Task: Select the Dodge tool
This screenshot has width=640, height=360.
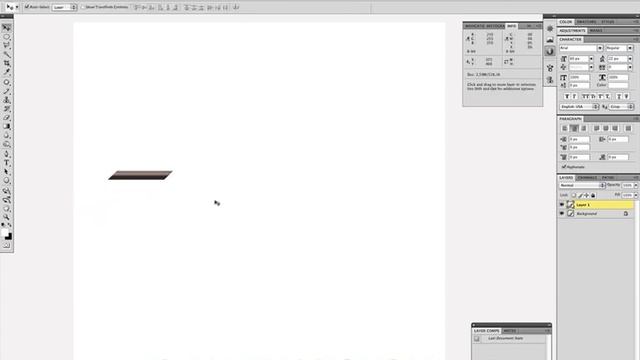Action: point(7,144)
